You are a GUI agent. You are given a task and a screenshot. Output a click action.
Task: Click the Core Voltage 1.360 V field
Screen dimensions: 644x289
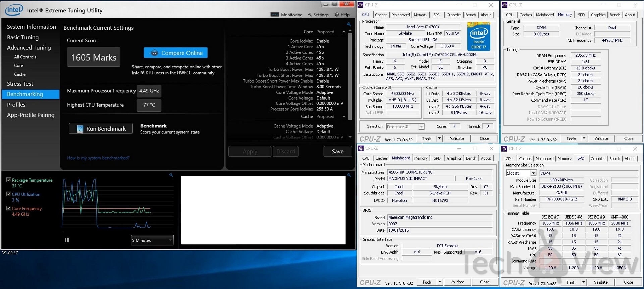coord(447,46)
